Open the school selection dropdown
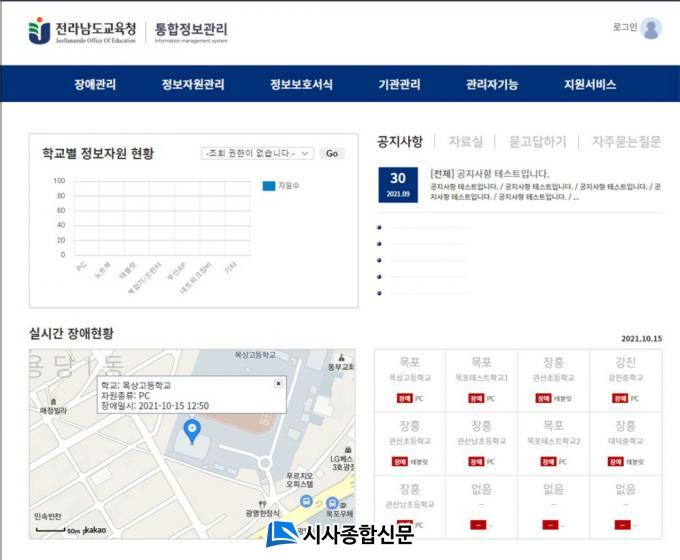Viewport: 680px width, 560px height. tap(257, 154)
